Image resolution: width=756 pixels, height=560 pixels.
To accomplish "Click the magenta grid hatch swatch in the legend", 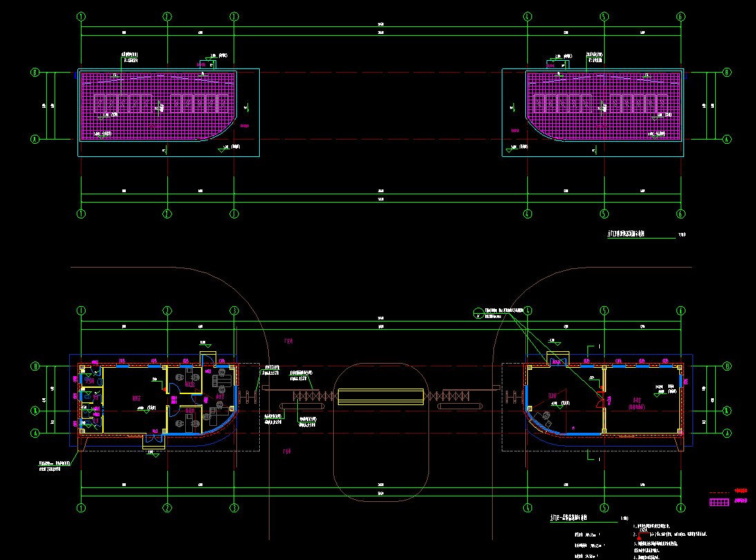I will (720, 502).
